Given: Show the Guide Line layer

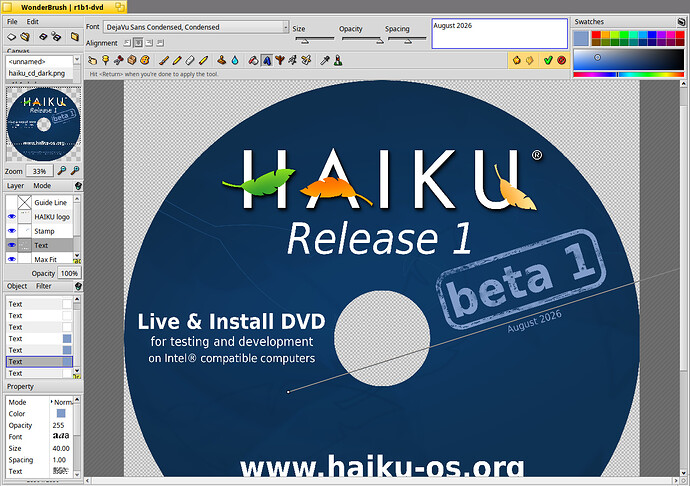Looking at the screenshot, I should [12, 202].
